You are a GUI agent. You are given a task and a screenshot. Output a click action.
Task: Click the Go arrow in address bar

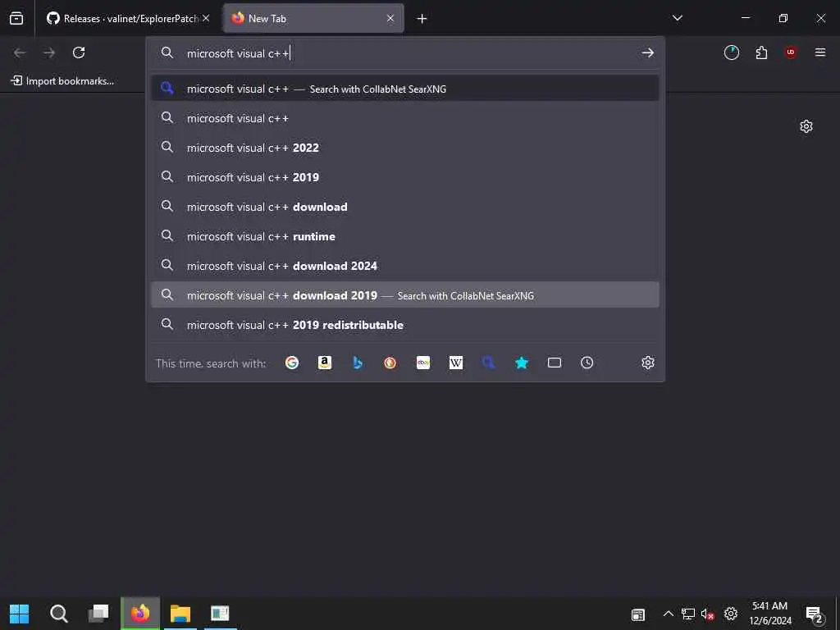click(648, 52)
